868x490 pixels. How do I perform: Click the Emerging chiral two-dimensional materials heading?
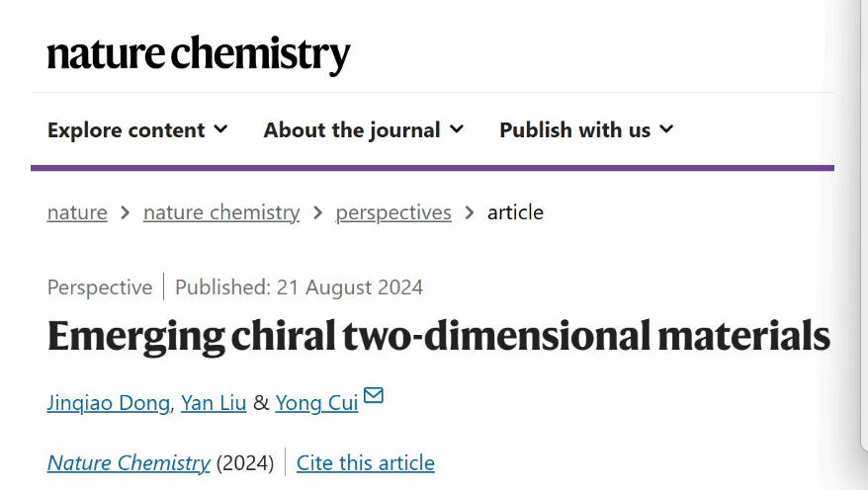(x=438, y=337)
